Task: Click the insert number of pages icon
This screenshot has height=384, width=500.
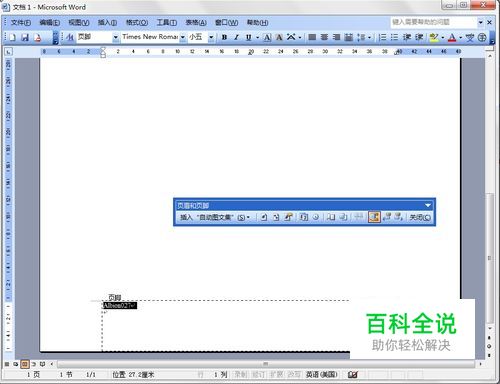Action: (x=276, y=217)
